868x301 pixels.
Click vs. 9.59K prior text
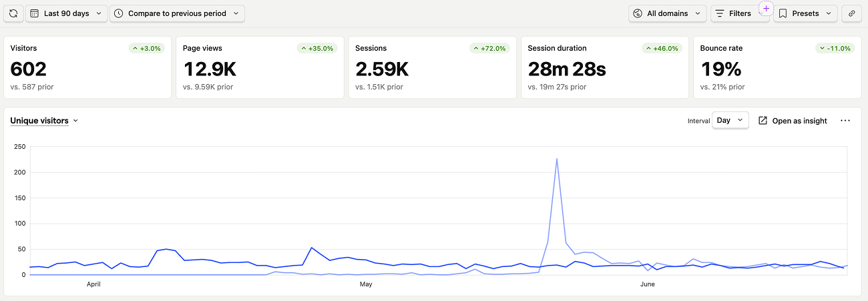[x=208, y=87]
